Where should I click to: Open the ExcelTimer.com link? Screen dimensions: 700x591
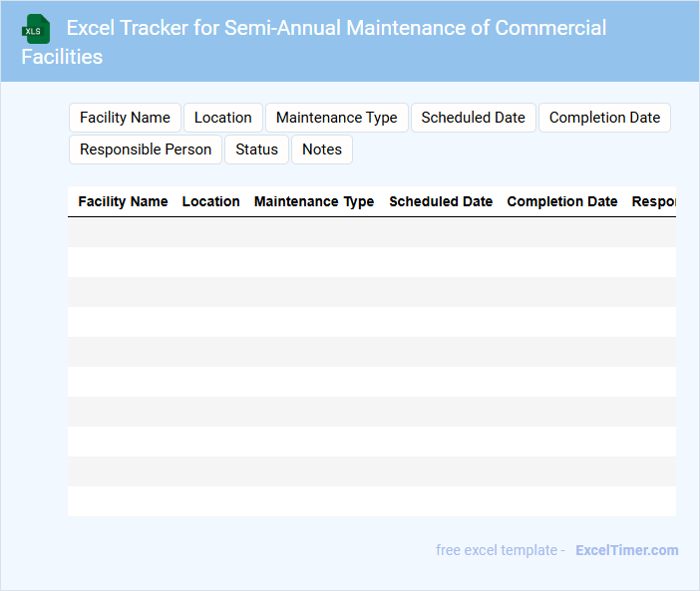(x=626, y=550)
